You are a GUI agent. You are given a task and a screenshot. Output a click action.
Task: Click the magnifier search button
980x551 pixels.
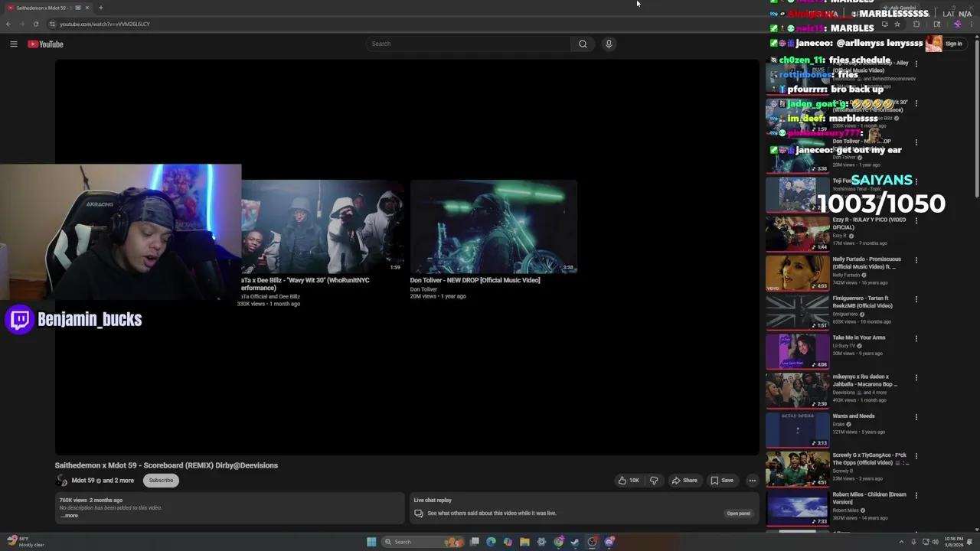click(583, 44)
